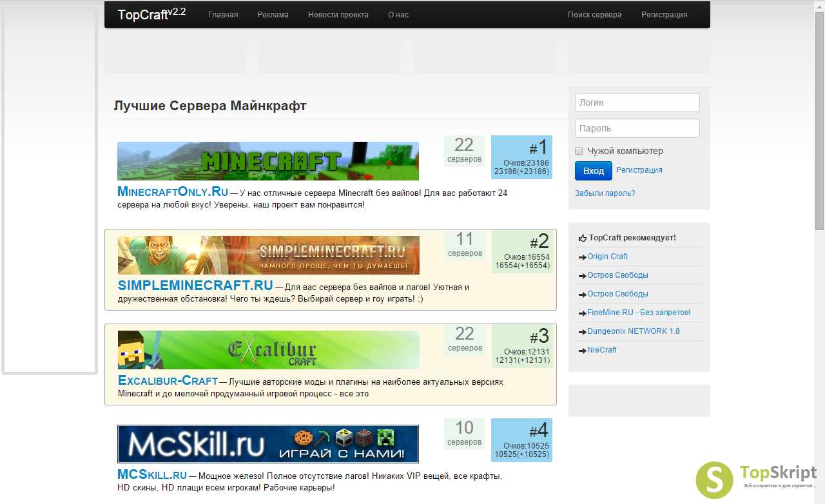This screenshot has width=825, height=504.
Task: Click the 11 серверов count for SimpleMinecraft
Action: click(x=465, y=245)
